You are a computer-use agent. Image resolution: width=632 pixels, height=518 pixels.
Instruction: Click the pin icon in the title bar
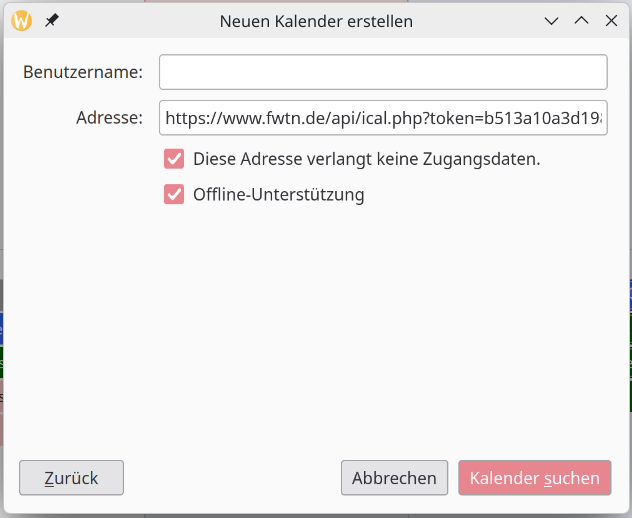pyautogui.click(x=51, y=20)
